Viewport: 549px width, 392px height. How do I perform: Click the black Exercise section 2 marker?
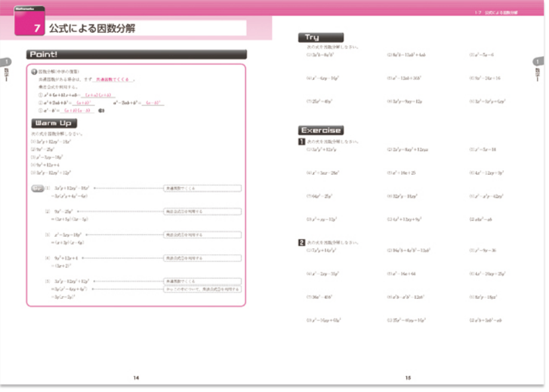(x=302, y=242)
